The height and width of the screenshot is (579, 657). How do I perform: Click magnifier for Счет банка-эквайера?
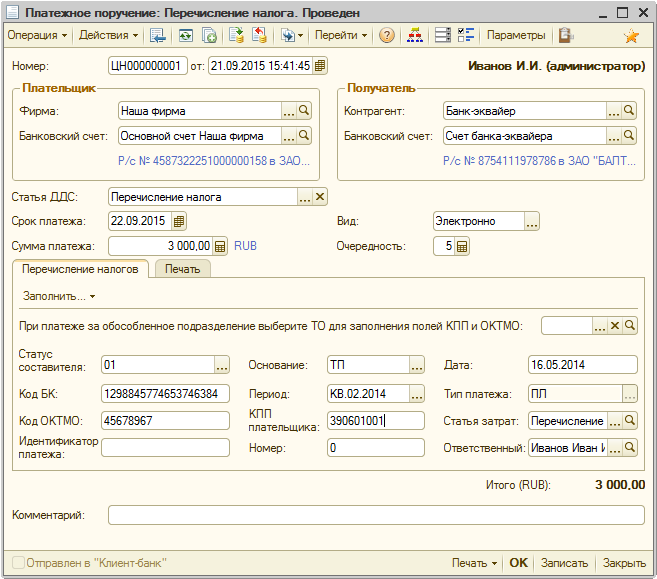click(x=629, y=136)
